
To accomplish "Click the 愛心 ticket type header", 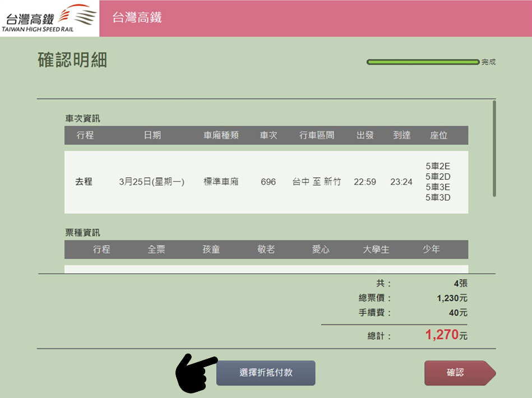I will click(321, 249).
